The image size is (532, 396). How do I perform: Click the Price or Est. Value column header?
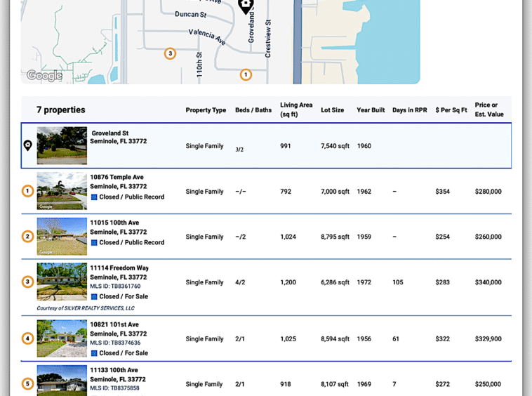(489, 110)
